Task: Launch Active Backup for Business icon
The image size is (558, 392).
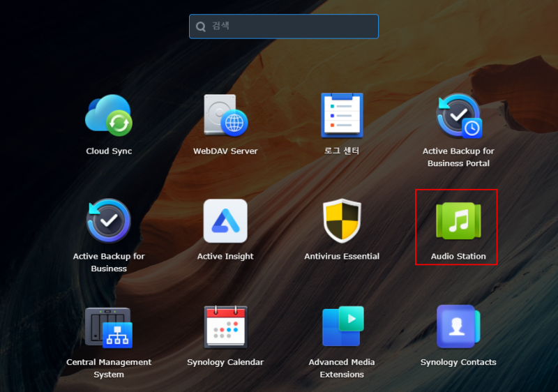Action: [109, 220]
